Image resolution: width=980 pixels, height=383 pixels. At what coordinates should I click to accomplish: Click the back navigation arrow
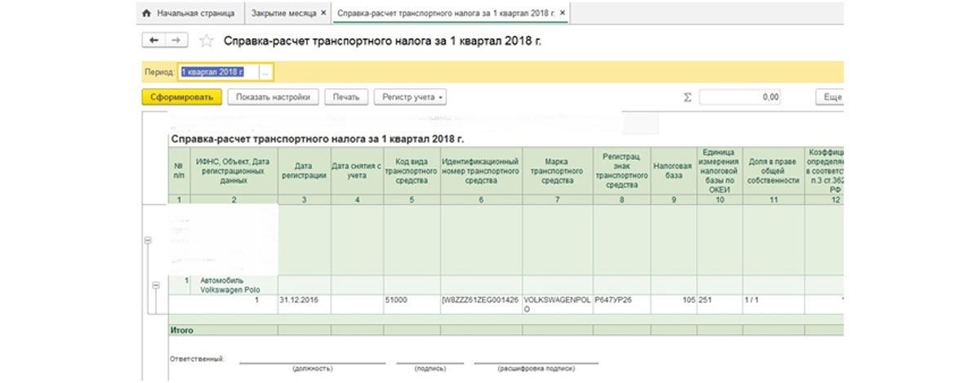(x=153, y=40)
